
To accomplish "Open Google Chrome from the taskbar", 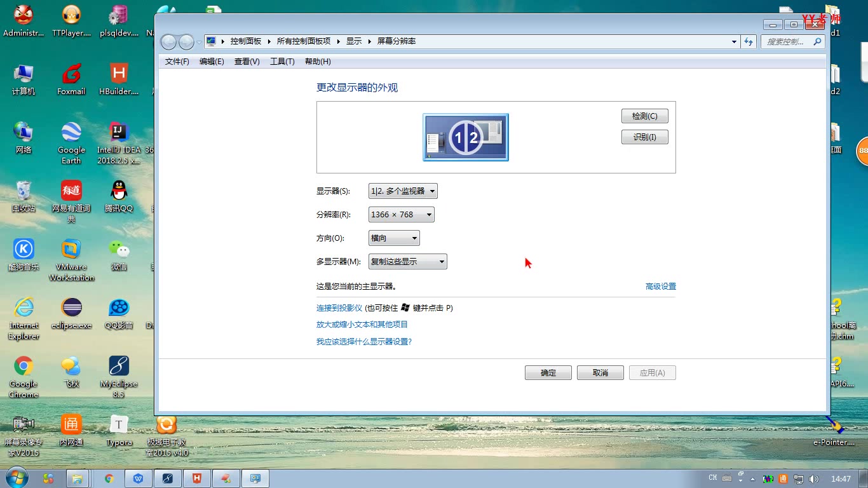I will pos(109,478).
